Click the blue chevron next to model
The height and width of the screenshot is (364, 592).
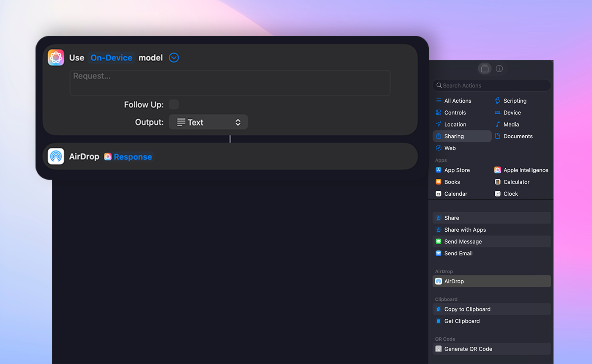click(173, 57)
